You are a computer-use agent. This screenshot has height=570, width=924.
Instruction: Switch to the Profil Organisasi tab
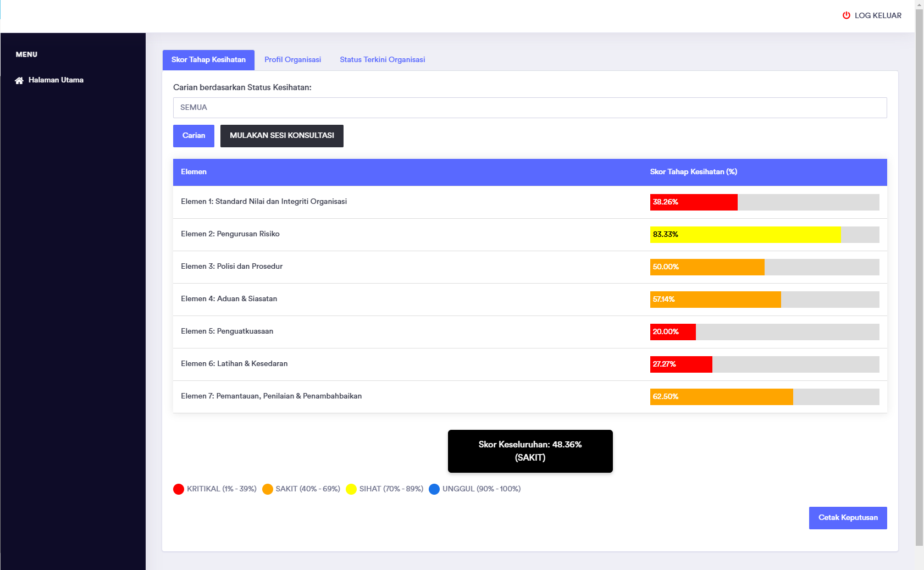292,60
